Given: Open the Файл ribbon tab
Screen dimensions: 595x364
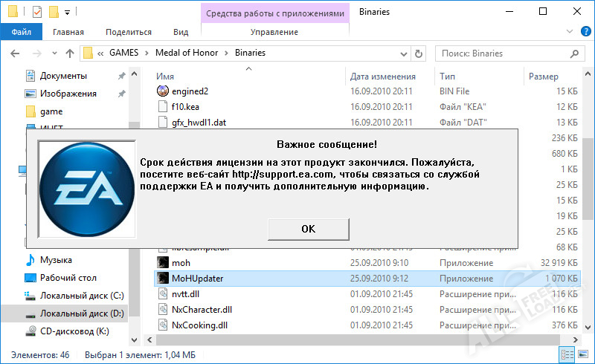Looking at the screenshot, I should pos(22,32).
